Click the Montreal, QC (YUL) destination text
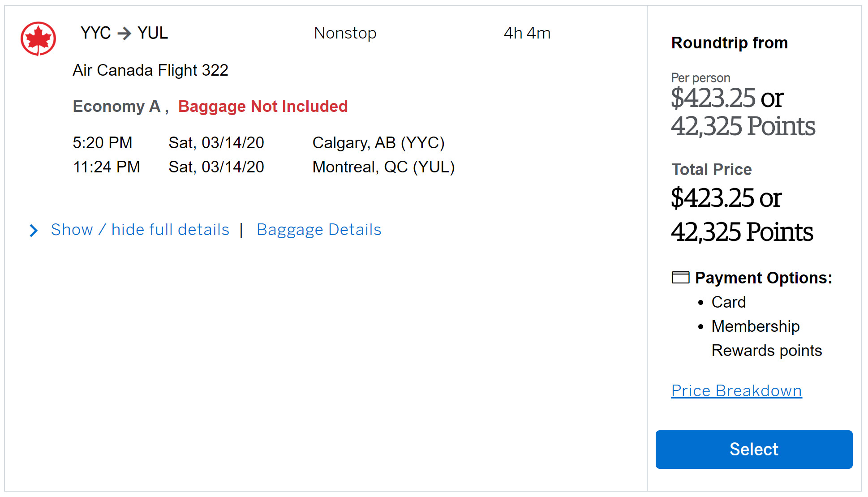 (383, 167)
